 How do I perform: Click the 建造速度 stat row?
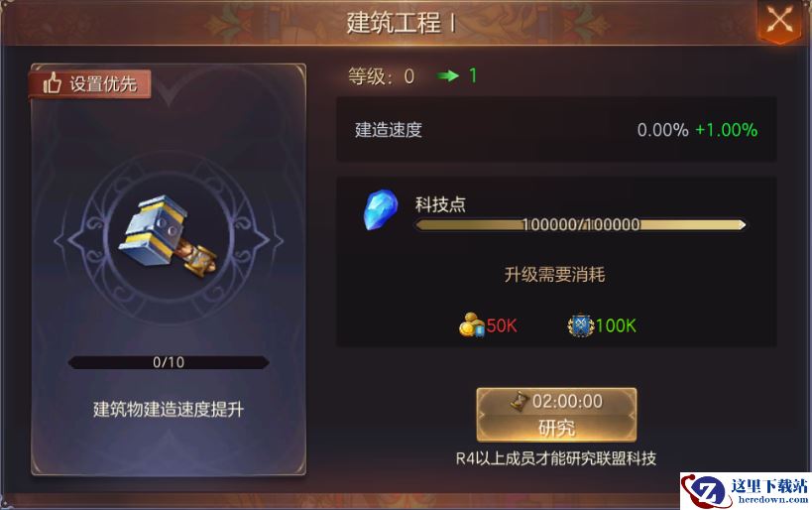point(556,130)
